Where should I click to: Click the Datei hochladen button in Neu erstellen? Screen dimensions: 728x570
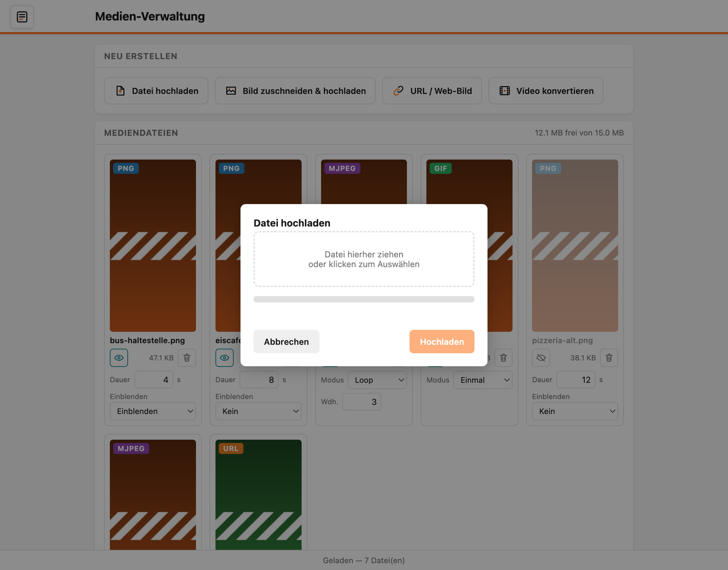[x=156, y=91]
